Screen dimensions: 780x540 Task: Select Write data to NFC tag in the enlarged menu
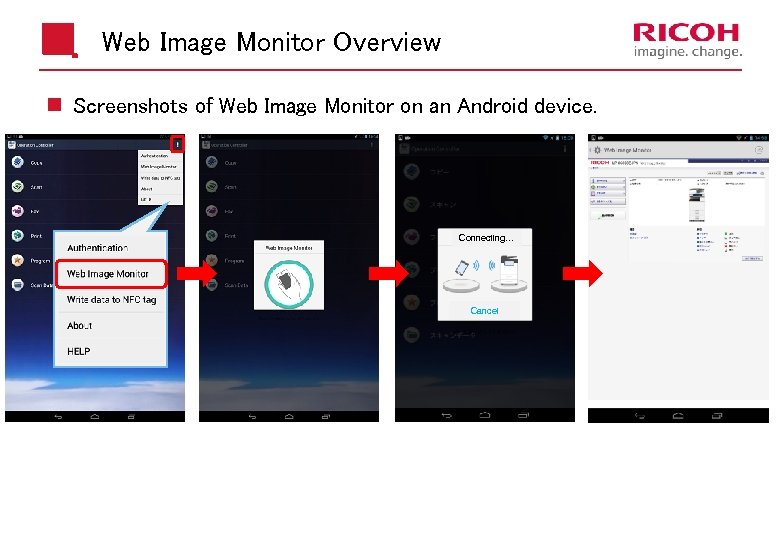[111, 299]
